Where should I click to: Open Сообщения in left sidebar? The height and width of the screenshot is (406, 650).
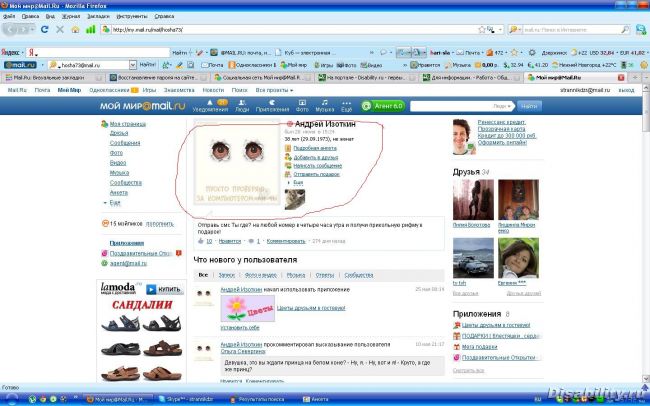point(125,143)
